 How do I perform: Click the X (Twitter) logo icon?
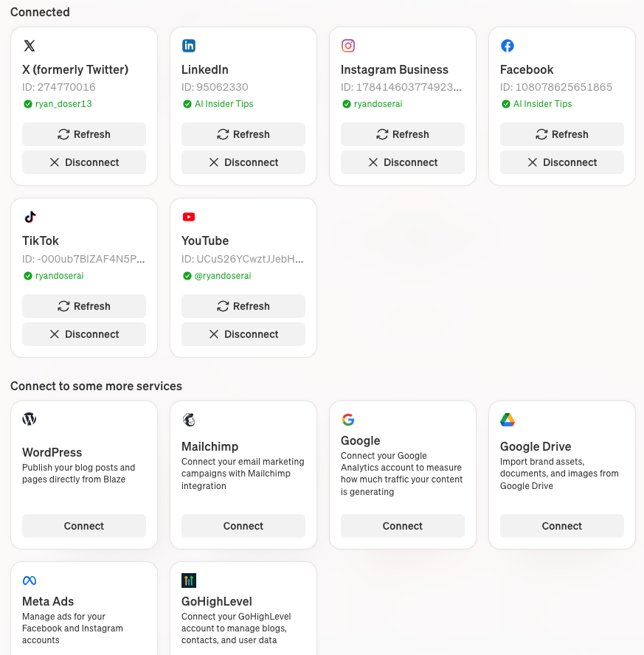pyautogui.click(x=30, y=45)
